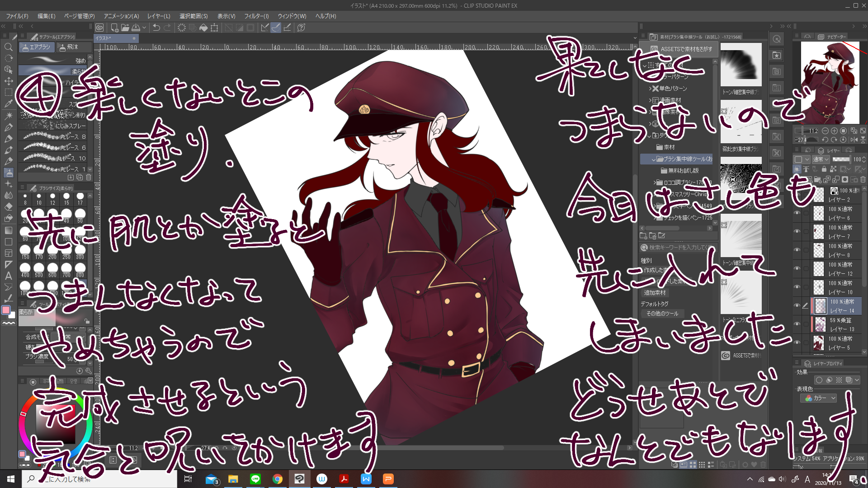Select the Zoom magnifier tool
Screen dimensions: 868x488
8,47
